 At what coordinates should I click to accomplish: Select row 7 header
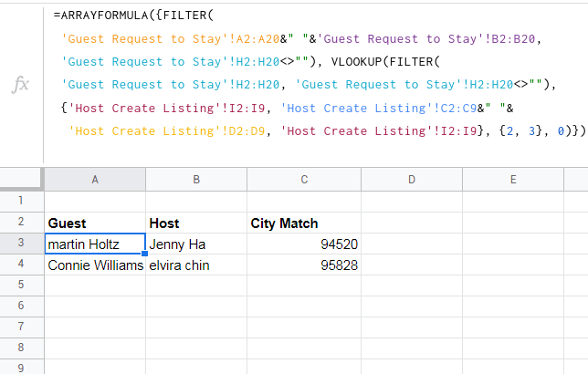coord(21,327)
